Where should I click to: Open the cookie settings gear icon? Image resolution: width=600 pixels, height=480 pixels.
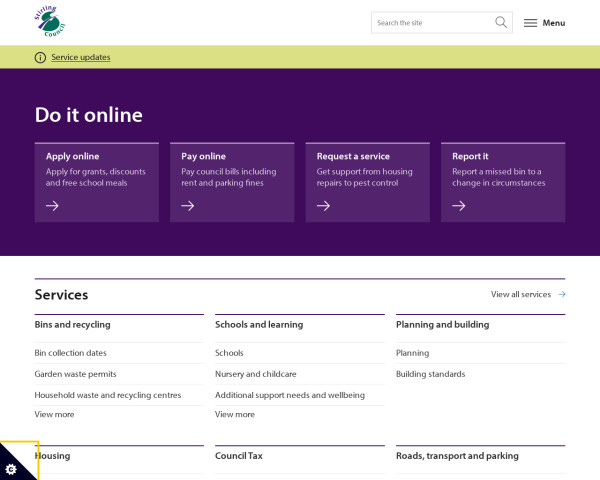click(x=11, y=469)
